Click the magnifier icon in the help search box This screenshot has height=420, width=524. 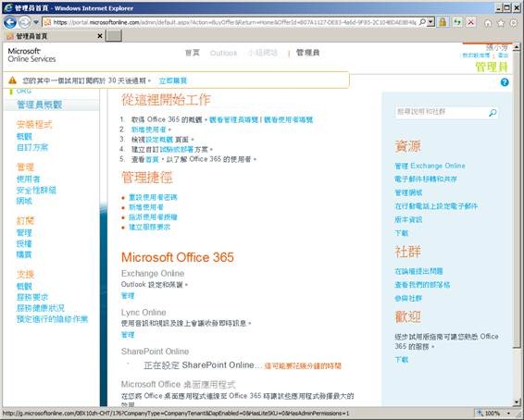click(x=493, y=113)
